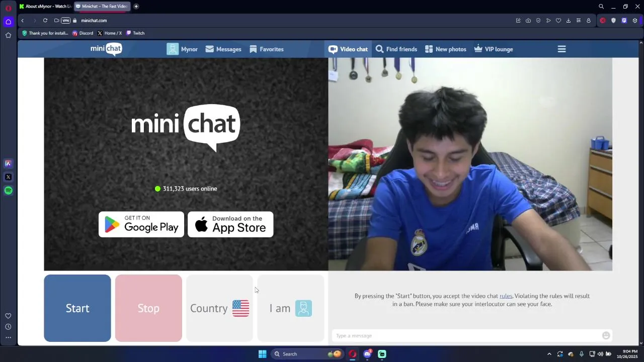Viewport: 644px width, 362px height.
Task: Open Opera GX from the taskbar
Action: pyautogui.click(x=353, y=354)
